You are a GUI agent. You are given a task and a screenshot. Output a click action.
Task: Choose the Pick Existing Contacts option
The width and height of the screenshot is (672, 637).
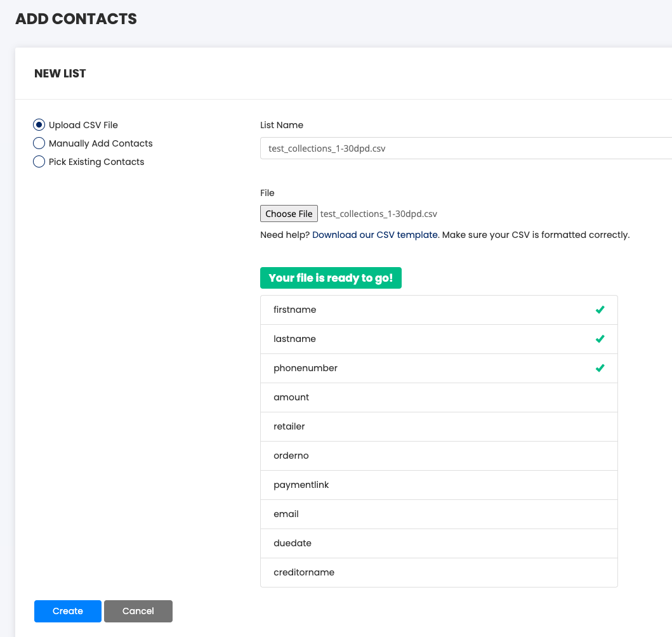pos(39,162)
